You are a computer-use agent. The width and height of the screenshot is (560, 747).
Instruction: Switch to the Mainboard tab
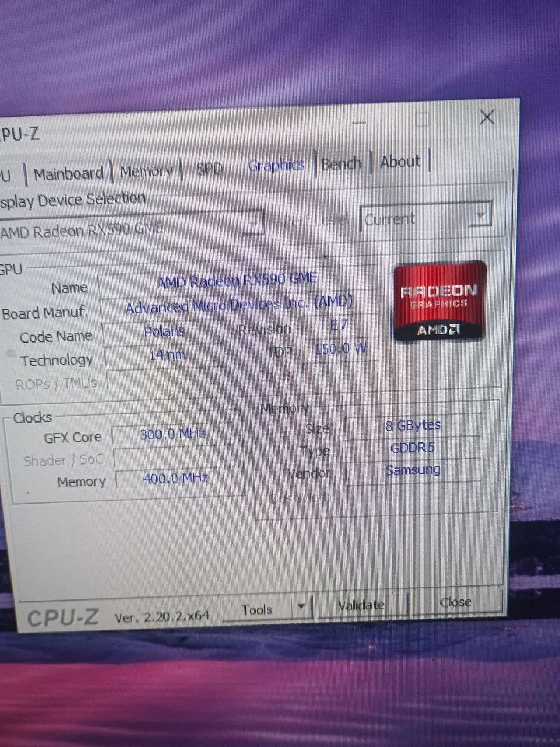68,173
